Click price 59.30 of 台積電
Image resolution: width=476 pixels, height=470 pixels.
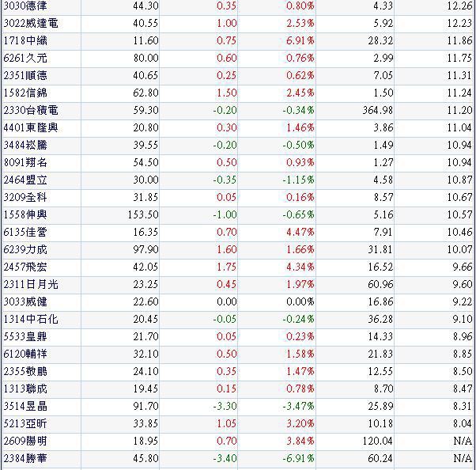pyautogui.click(x=145, y=110)
